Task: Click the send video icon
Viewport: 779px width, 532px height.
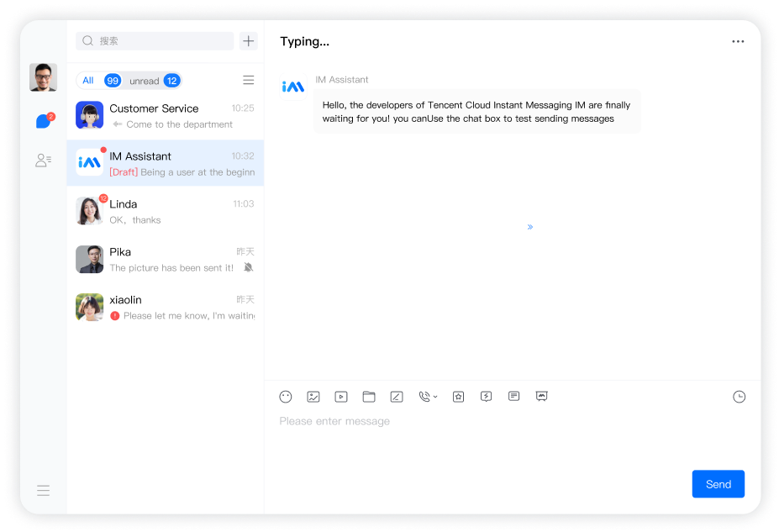Action: (x=341, y=397)
